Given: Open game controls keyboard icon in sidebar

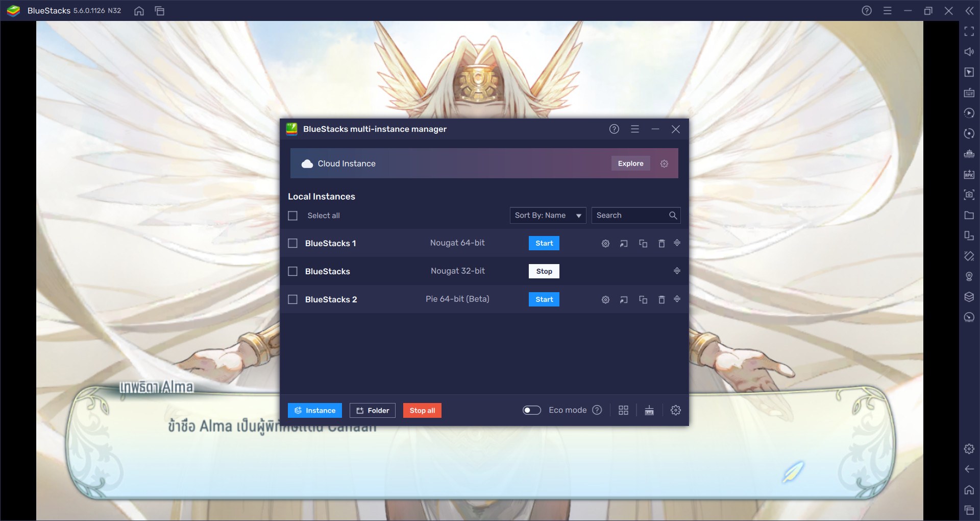Looking at the screenshot, I should pos(969,93).
